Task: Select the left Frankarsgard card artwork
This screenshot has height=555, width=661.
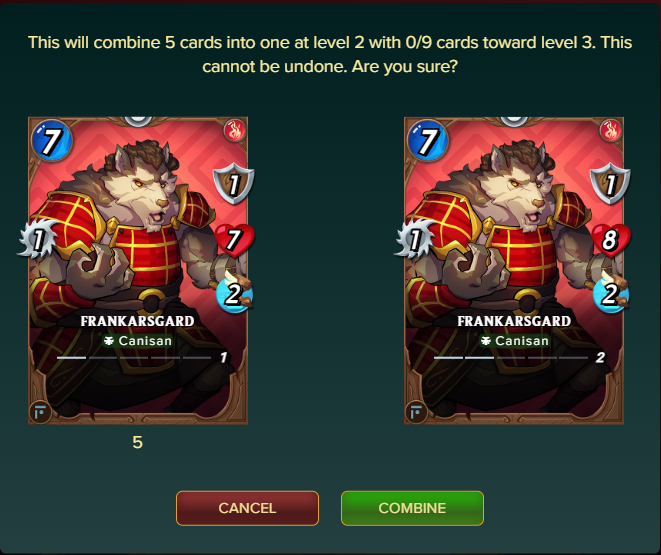Action: point(138,271)
